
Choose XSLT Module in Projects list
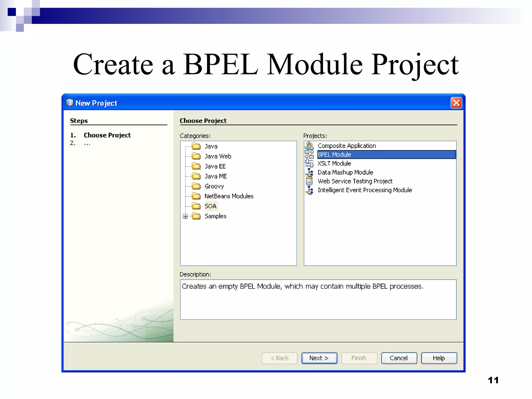point(334,163)
